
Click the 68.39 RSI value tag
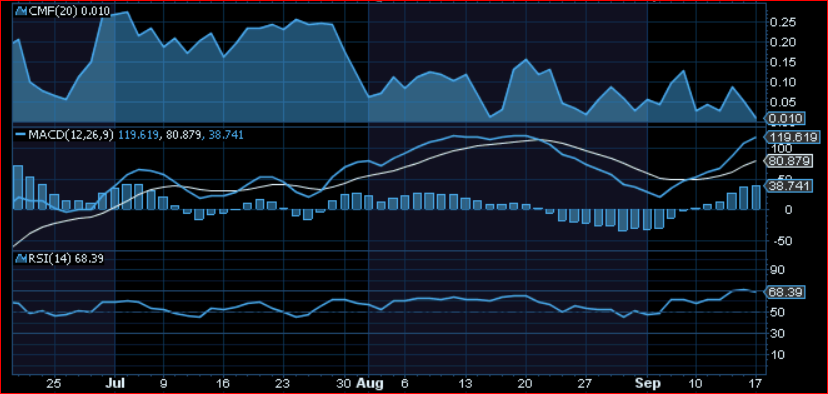pyautogui.click(x=785, y=292)
